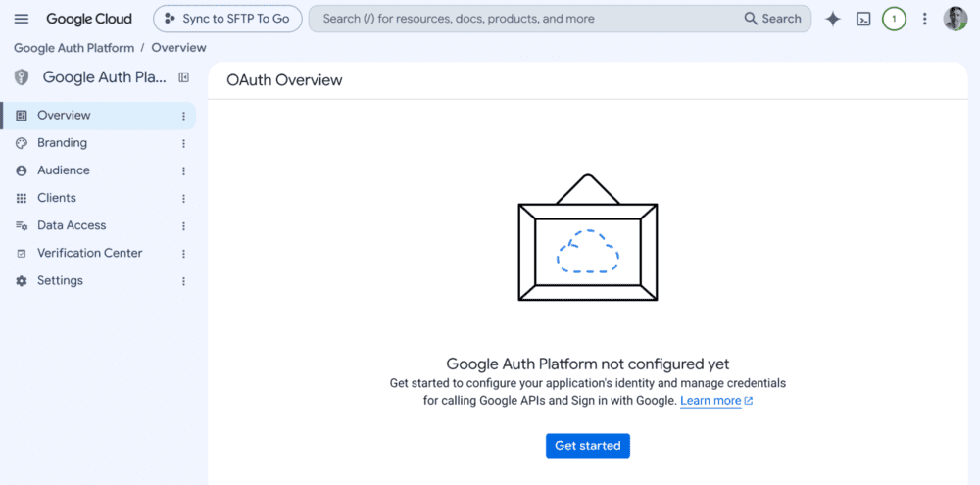980x485 pixels.
Task: Open the top bar three-dot menu
Action: 925,19
